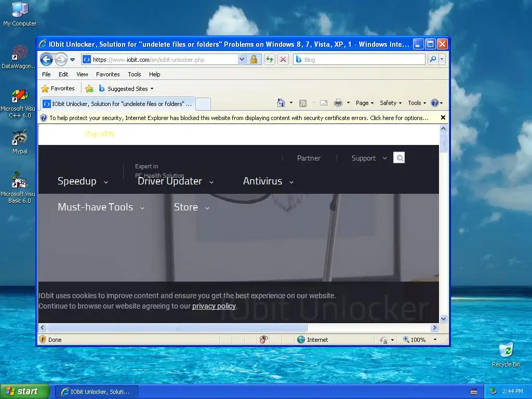Click the Partner link
This screenshot has height=399, width=532.
click(309, 158)
